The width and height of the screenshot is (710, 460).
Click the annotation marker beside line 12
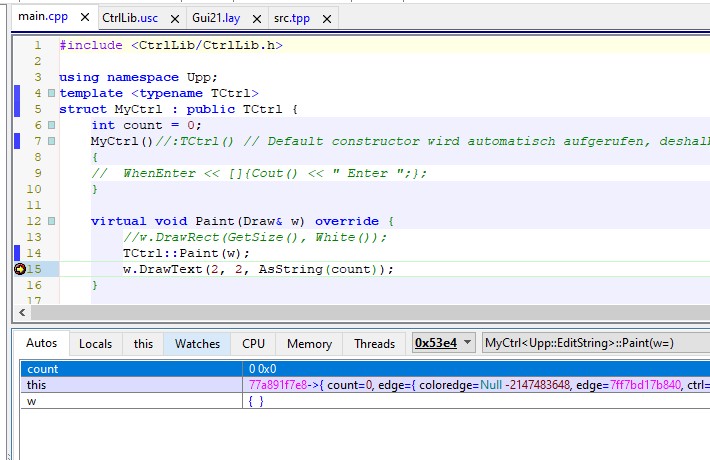pyautogui.click(x=51, y=221)
